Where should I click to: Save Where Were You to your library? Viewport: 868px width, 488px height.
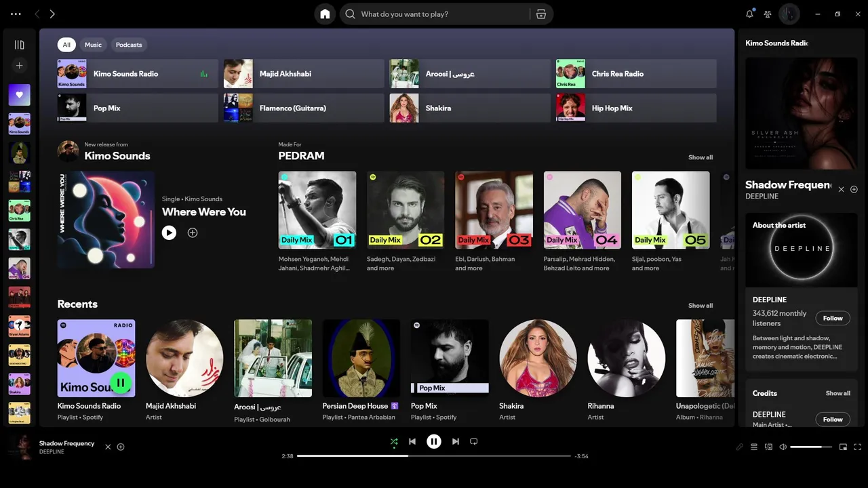coord(193,232)
